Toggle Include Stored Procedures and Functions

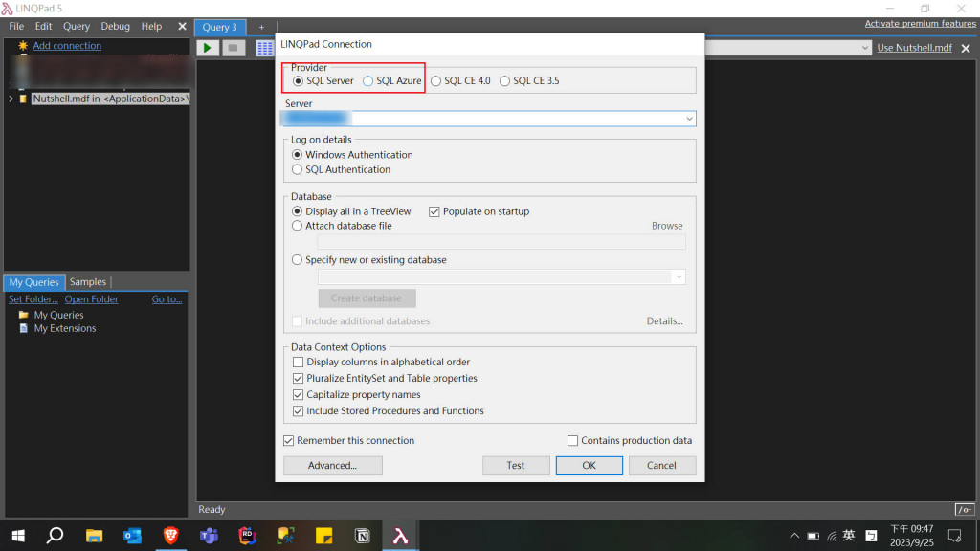[x=389, y=411]
